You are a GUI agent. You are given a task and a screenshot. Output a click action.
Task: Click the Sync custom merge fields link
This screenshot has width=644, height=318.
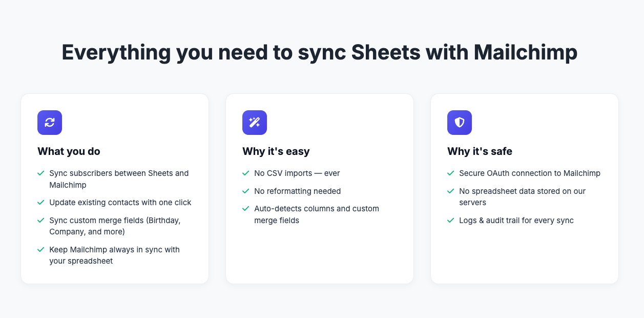(x=115, y=226)
